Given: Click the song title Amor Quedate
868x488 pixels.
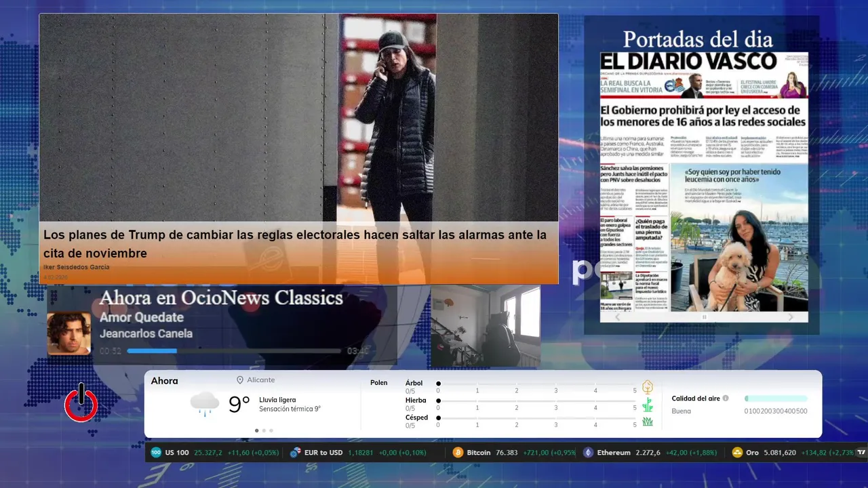Looking at the screenshot, I should 142,317.
